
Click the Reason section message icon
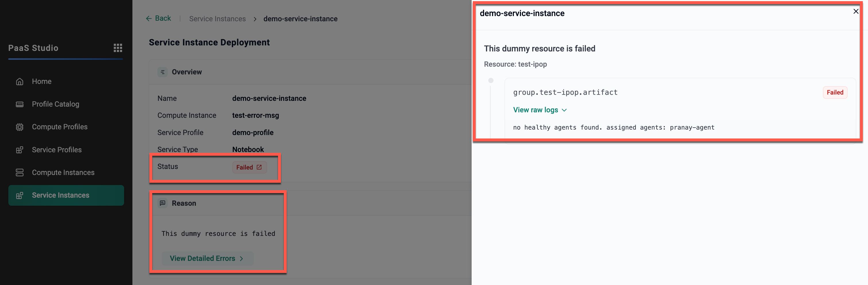click(x=162, y=203)
